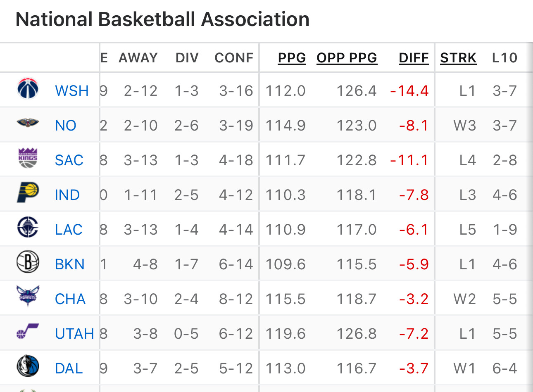Click the Sacramento Kings logo
Screen dimensions: 533x392
click(x=28, y=158)
